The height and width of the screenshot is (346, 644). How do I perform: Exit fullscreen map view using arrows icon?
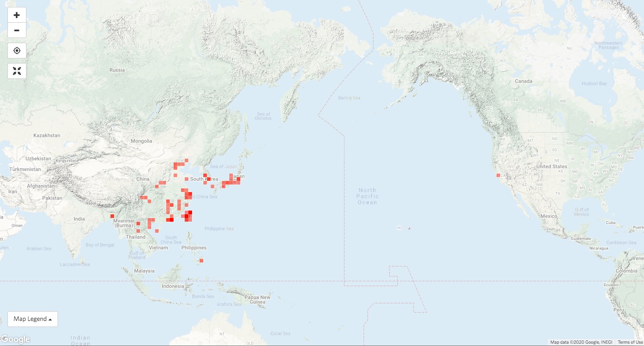click(17, 71)
